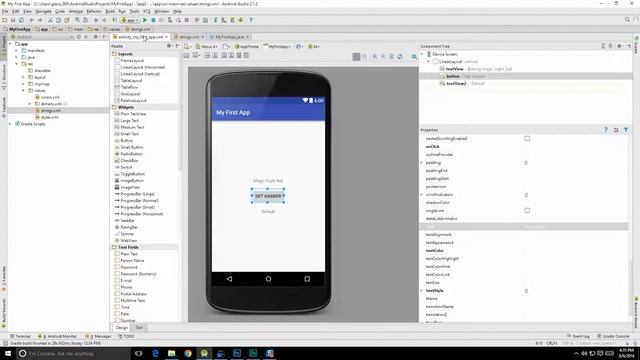Open the Android Monitor tool window

tap(58, 336)
